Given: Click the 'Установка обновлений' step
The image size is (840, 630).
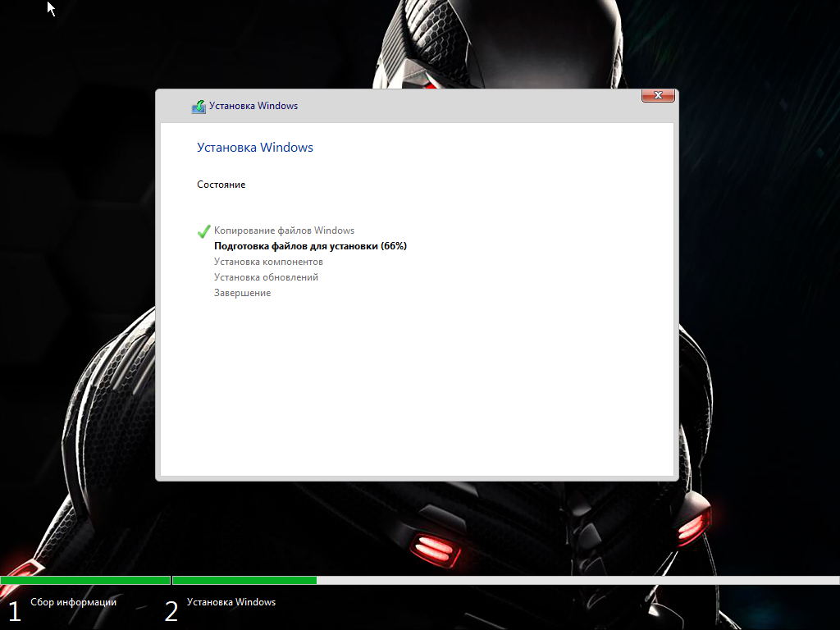Looking at the screenshot, I should click(x=266, y=277).
